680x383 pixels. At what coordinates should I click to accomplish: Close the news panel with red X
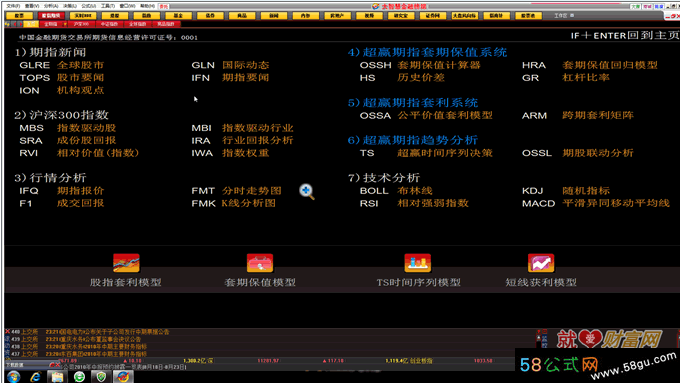click(x=7, y=331)
